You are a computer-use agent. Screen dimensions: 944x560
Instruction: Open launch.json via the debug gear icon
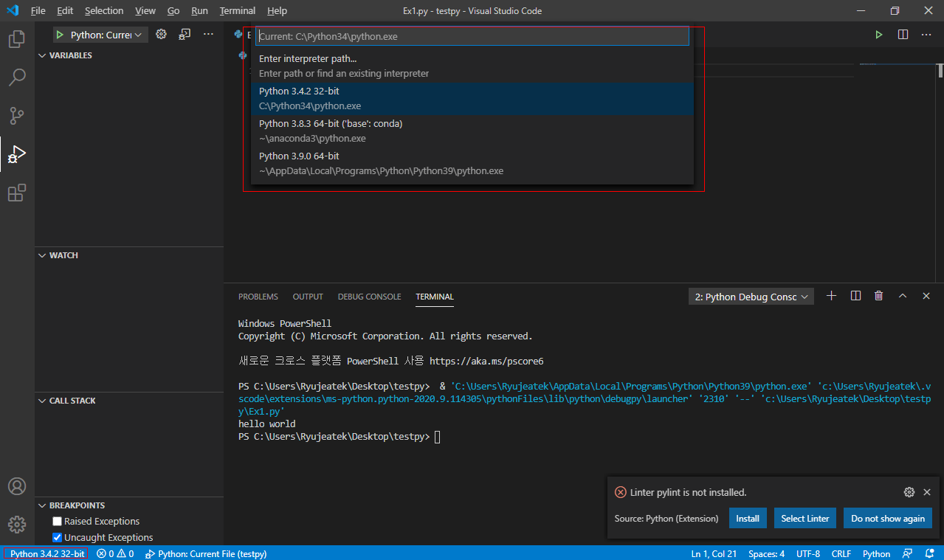point(161,35)
